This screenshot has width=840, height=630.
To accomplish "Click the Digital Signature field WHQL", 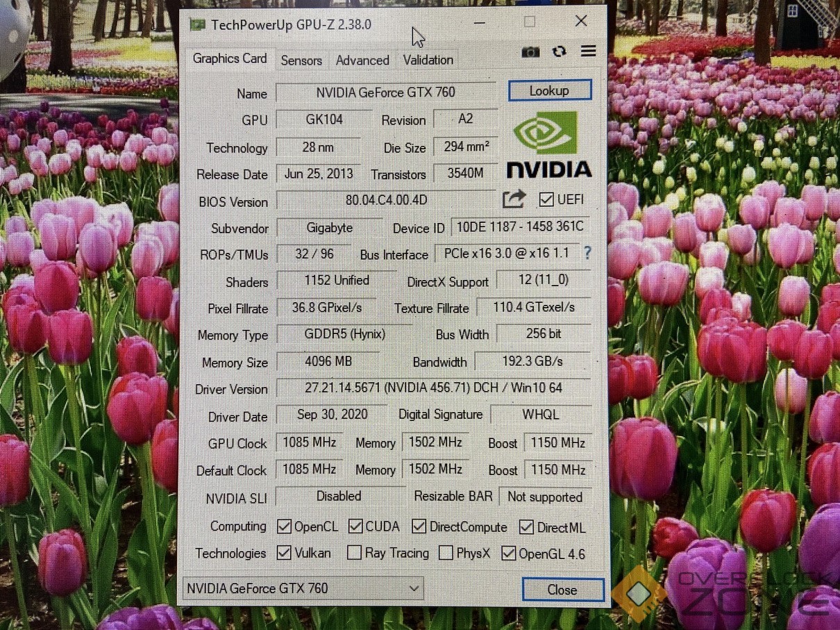I will [x=540, y=415].
